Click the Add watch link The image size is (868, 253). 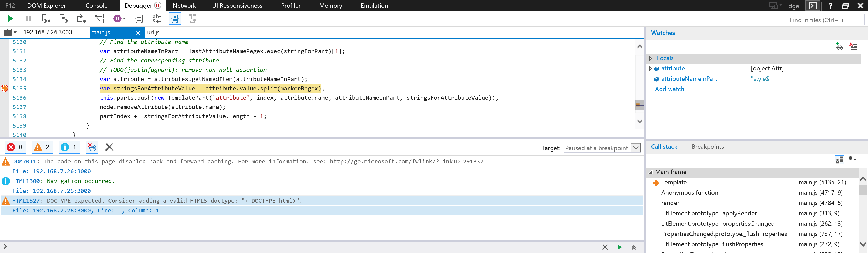[x=669, y=89]
